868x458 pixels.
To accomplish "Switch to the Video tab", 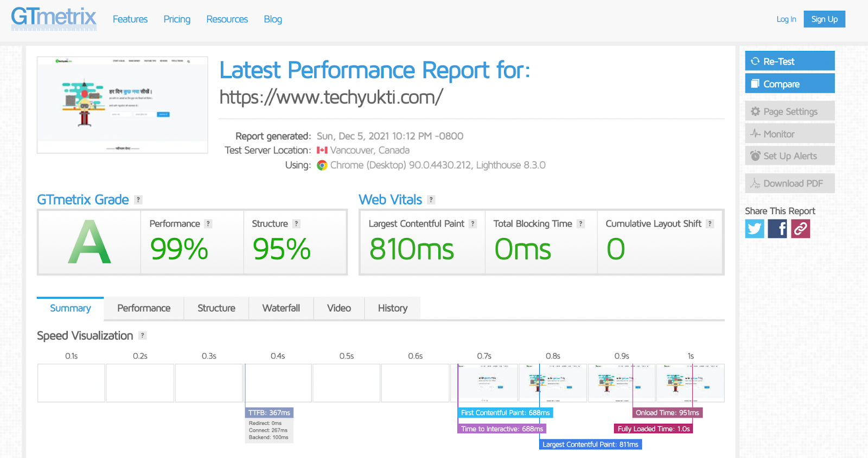I will (x=339, y=308).
